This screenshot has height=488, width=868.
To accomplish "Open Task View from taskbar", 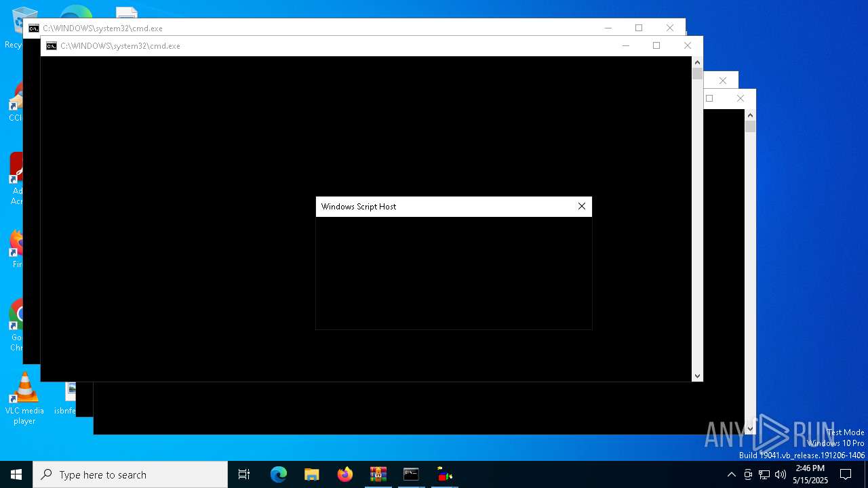I will 244,474.
